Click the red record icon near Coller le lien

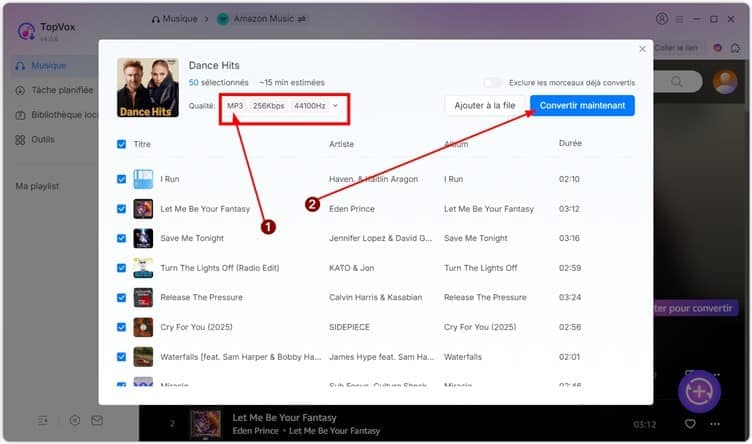pos(717,48)
